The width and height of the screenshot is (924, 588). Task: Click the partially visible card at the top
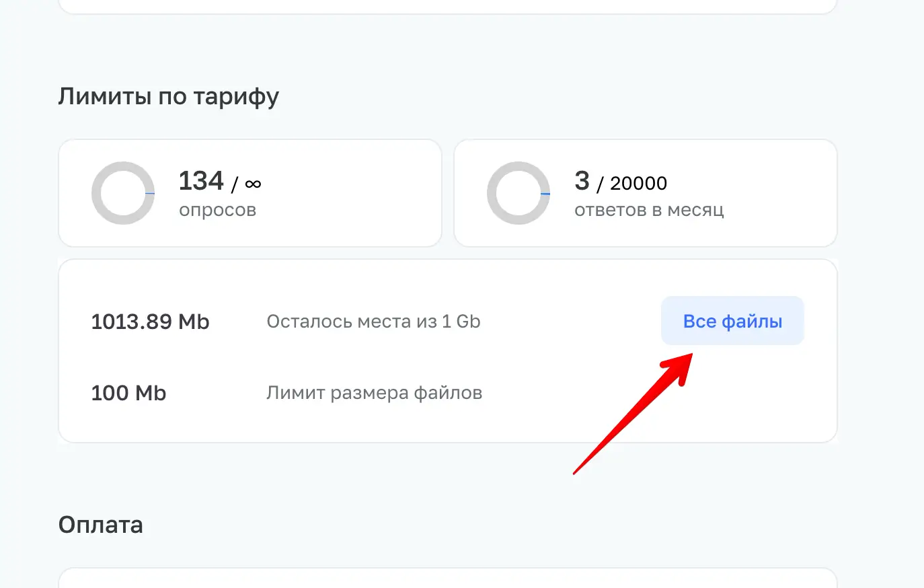[448, 7]
